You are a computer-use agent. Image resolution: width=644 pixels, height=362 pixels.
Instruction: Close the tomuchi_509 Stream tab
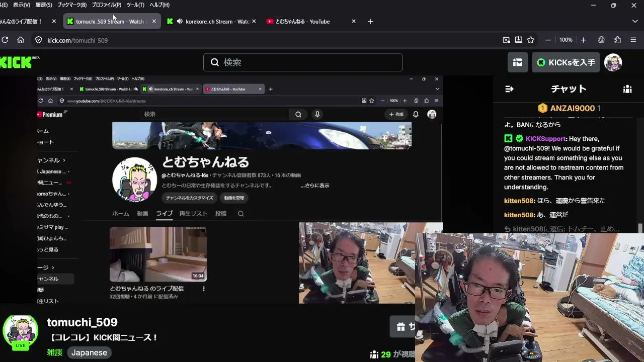coord(154,21)
